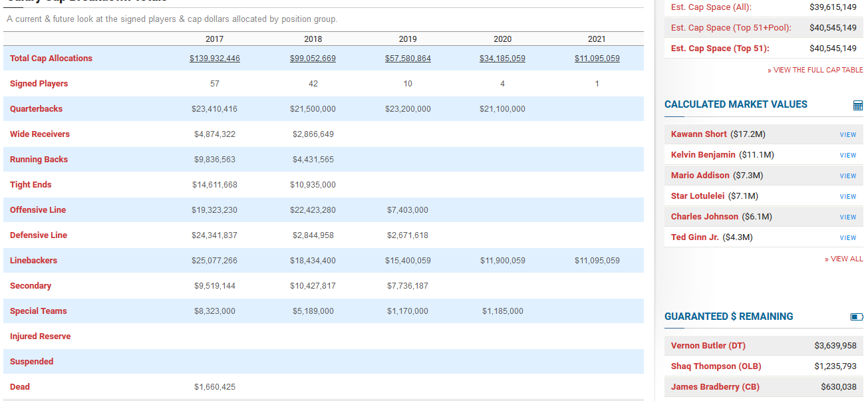Select Shaq Thompson (OLB) link

(x=716, y=366)
